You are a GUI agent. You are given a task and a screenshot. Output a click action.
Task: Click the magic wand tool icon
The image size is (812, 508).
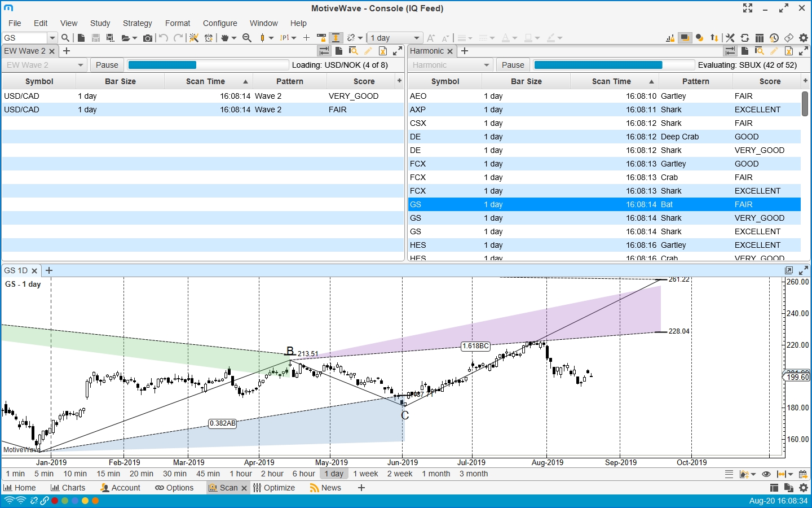(x=194, y=38)
